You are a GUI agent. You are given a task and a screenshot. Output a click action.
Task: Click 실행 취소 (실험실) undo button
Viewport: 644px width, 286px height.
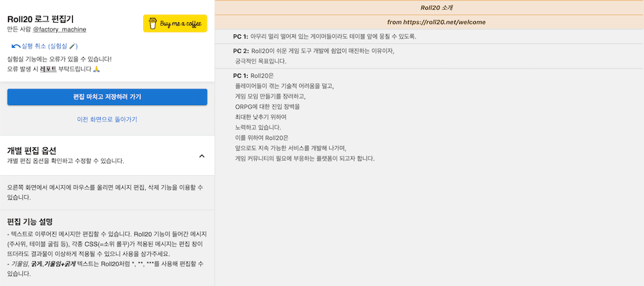coord(45,46)
